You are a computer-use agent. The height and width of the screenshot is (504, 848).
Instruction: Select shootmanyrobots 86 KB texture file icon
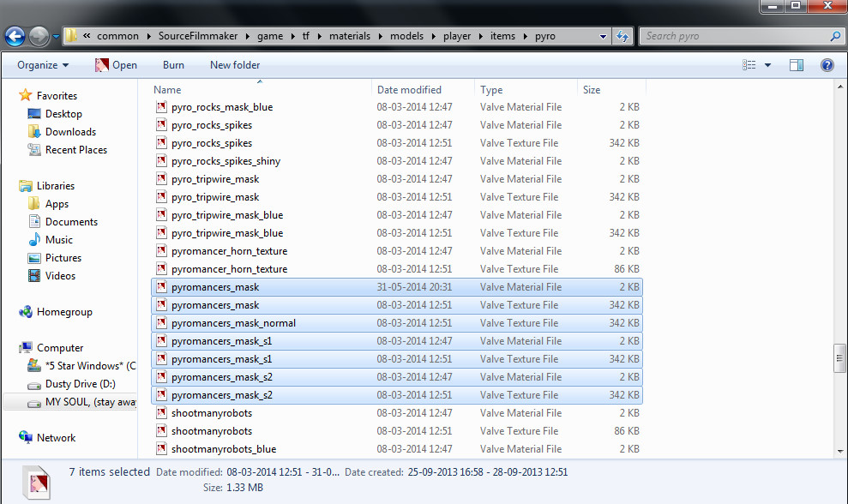(161, 431)
